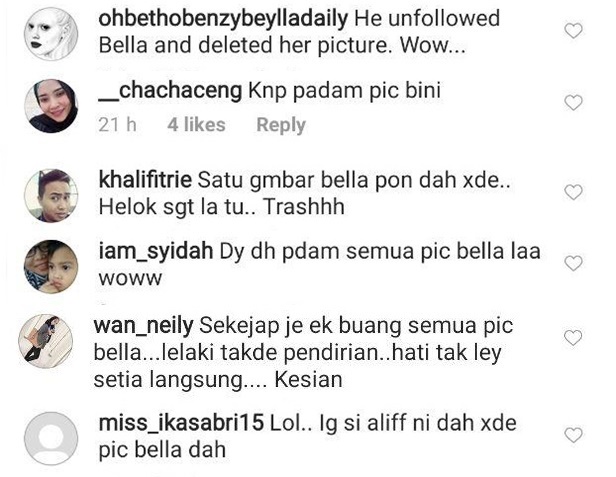Like khalifitrie's comment using the heart
This screenshot has height=477, width=616.
[573, 192]
